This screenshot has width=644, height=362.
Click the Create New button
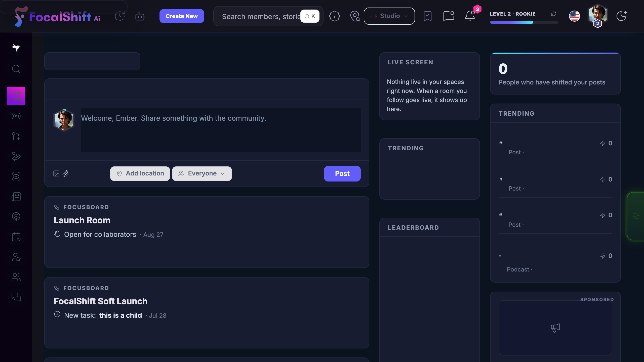click(x=182, y=16)
